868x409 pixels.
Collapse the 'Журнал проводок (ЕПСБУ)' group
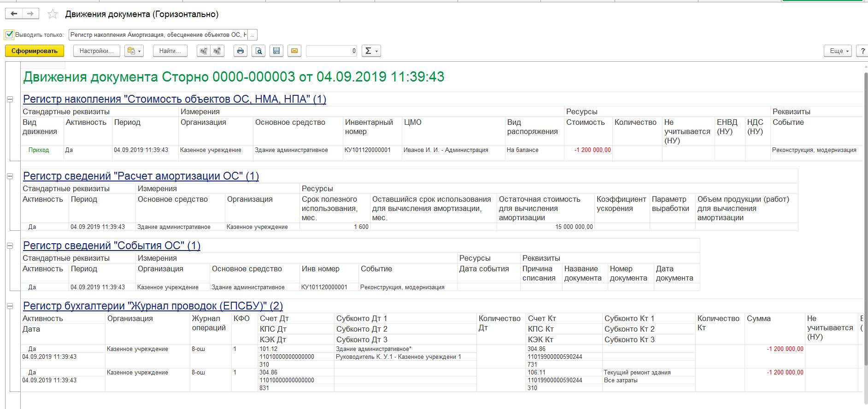[x=10, y=306]
